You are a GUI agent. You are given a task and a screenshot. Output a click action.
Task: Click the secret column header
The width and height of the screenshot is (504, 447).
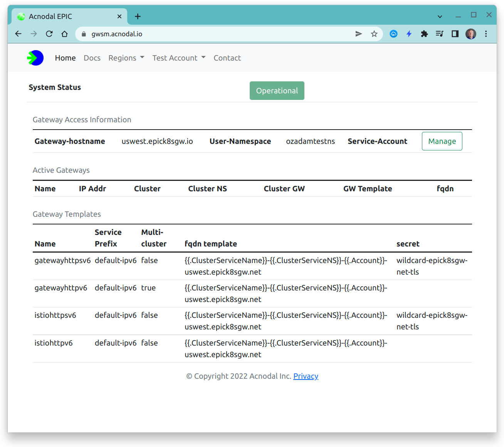[x=408, y=244]
